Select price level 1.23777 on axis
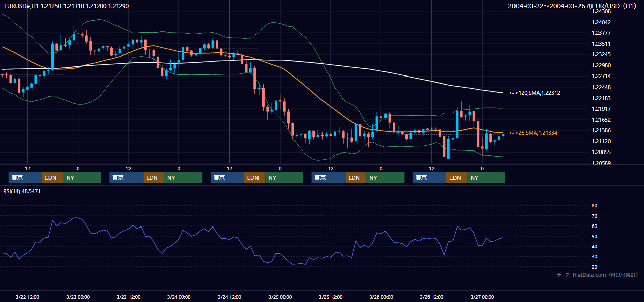Screen dimensions: 644x302 pos(601,33)
